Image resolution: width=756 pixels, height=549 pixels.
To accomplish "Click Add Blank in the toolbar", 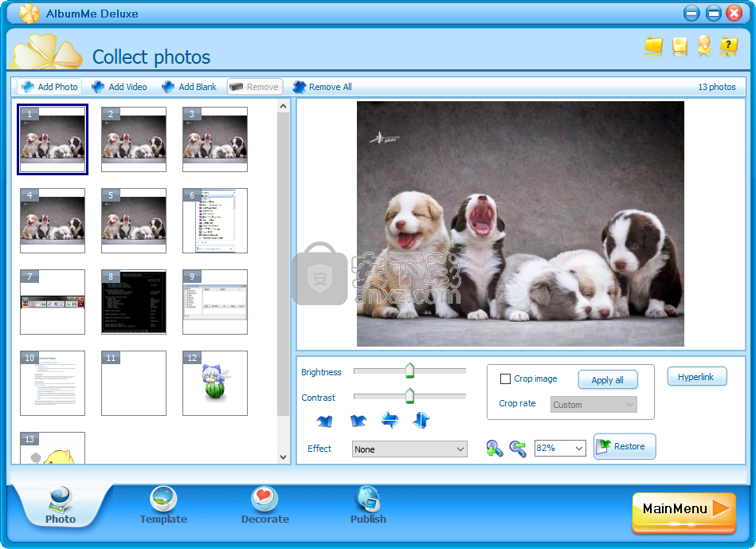I will click(x=189, y=87).
